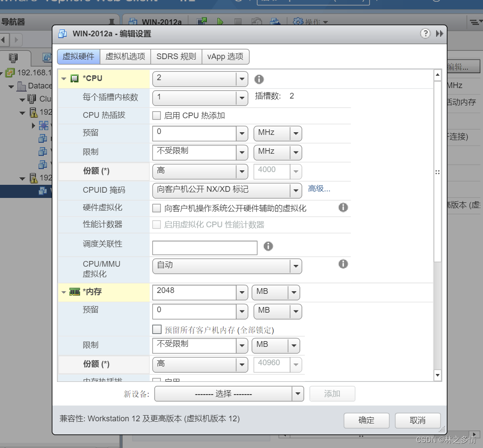The height and width of the screenshot is (448, 483).
Task: Click navigator back arrow
Action: pyautogui.click(x=3, y=40)
